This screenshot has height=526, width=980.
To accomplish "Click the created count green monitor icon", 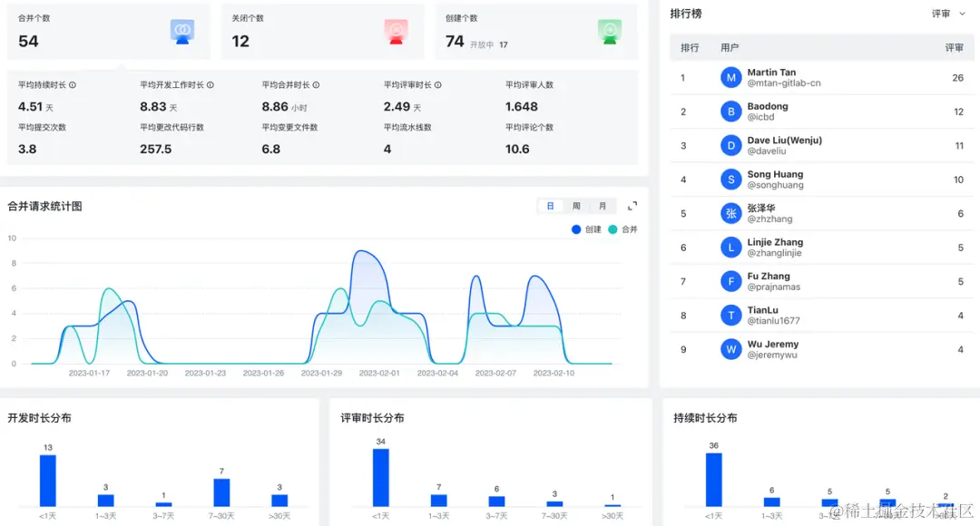I will (610, 31).
